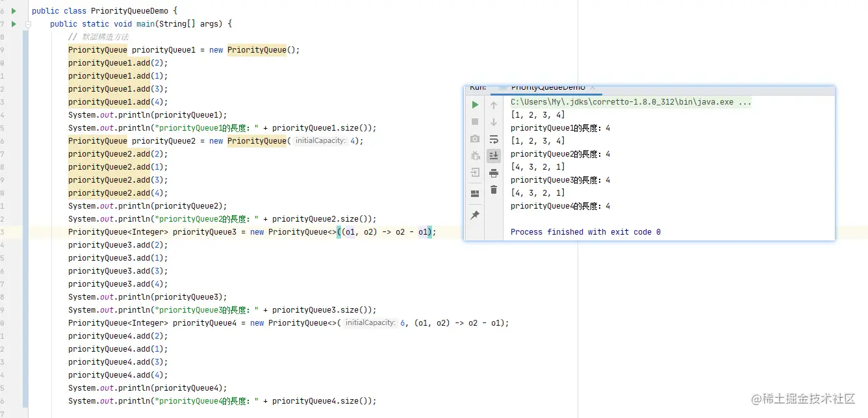Click the Attach Debugger bug icon
The height and width of the screenshot is (418, 868).
pos(475,155)
